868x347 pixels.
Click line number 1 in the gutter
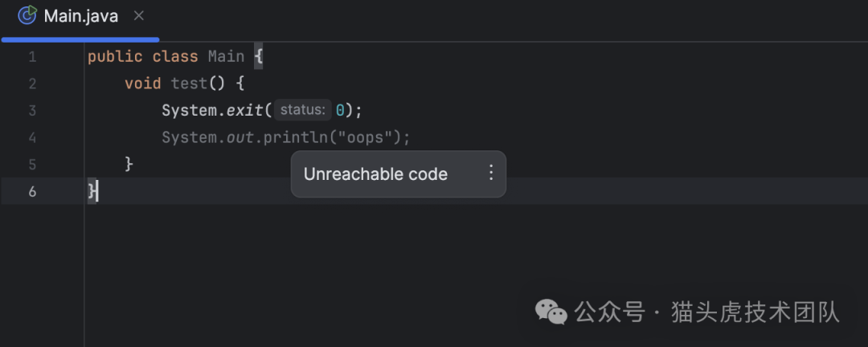coord(32,57)
